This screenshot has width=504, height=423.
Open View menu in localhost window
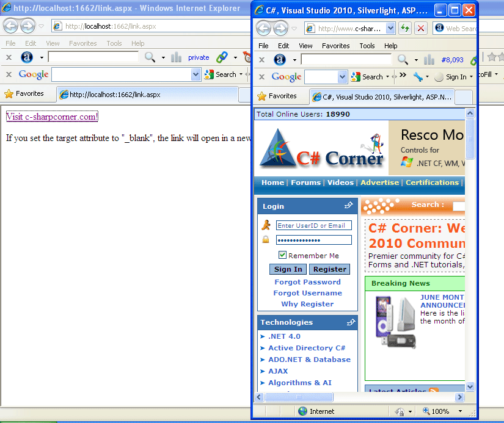click(53, 43)
